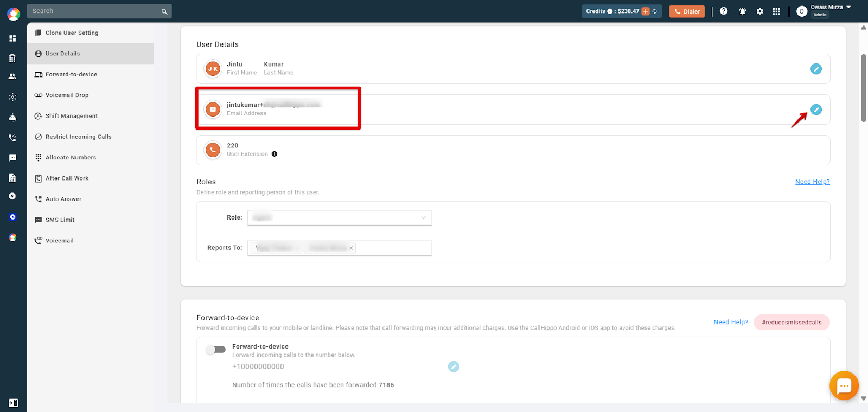Screen dimensions: 868x412
Task: Click the orange email envelope icon
Action: [213, 110]
